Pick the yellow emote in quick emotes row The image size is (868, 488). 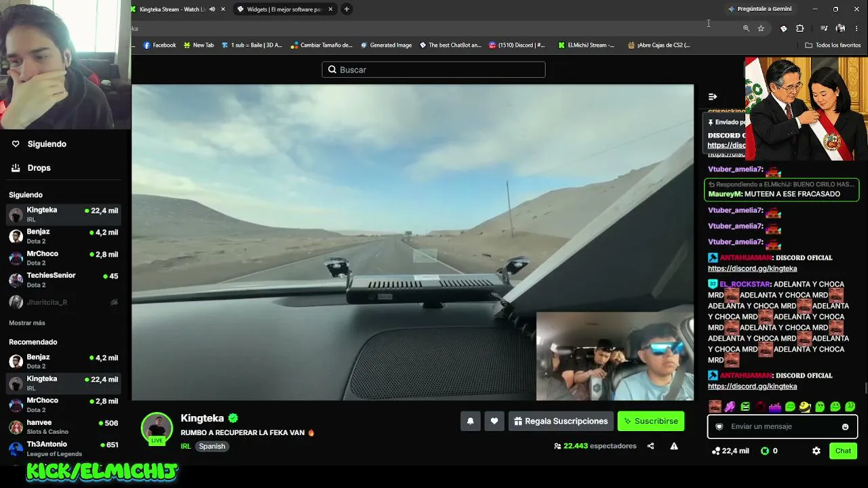pos(805,407)
